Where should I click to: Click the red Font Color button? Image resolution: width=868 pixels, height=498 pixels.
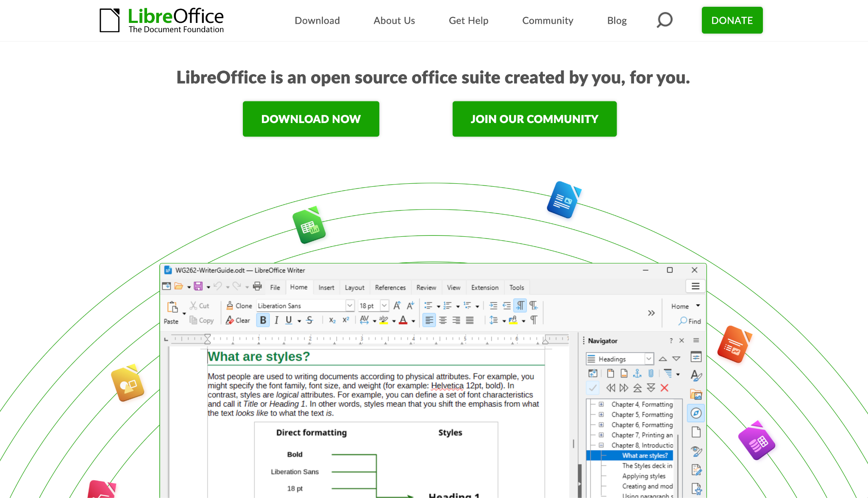[403, 320]
